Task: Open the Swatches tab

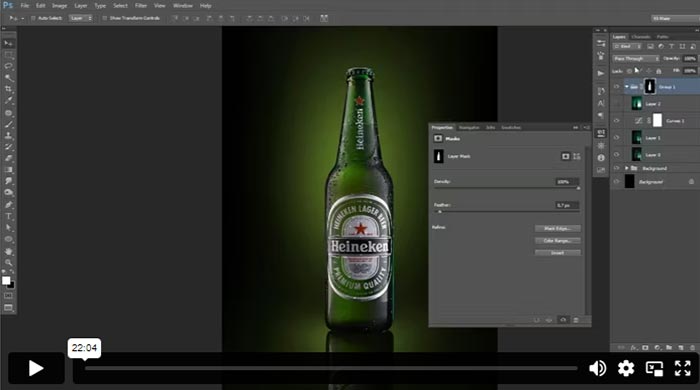Action: 511,128
